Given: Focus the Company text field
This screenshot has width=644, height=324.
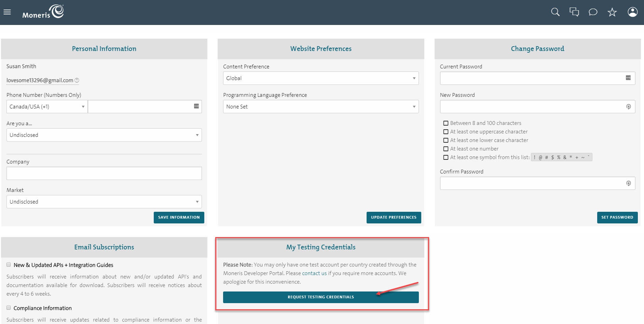Looking at the screenshot, I should pos(104,173).
